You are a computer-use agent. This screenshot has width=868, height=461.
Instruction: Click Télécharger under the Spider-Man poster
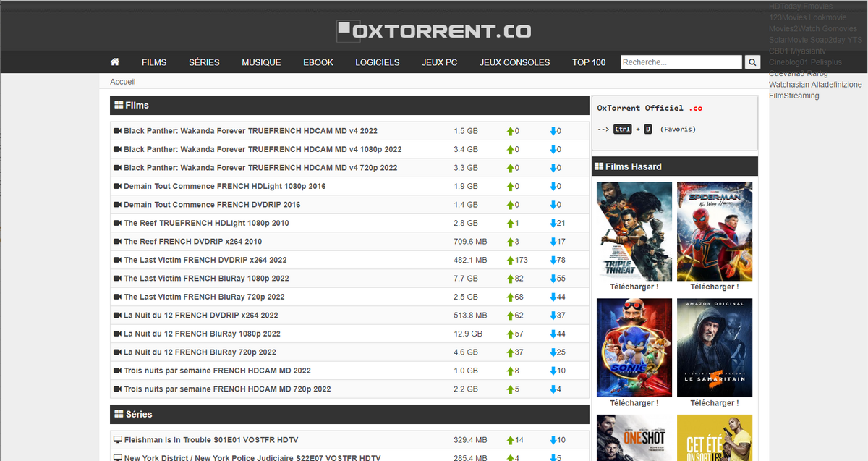[715, 287]
